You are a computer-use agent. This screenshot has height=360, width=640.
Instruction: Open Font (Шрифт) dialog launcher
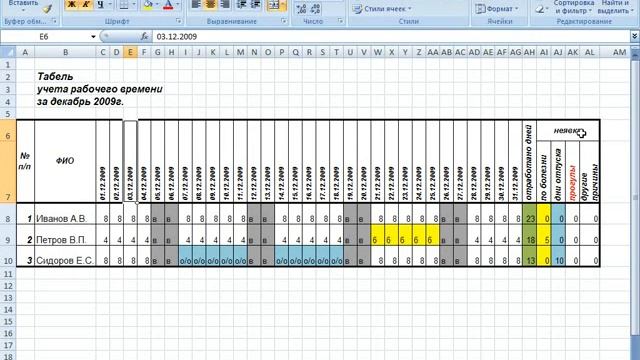tap(178, 21)
